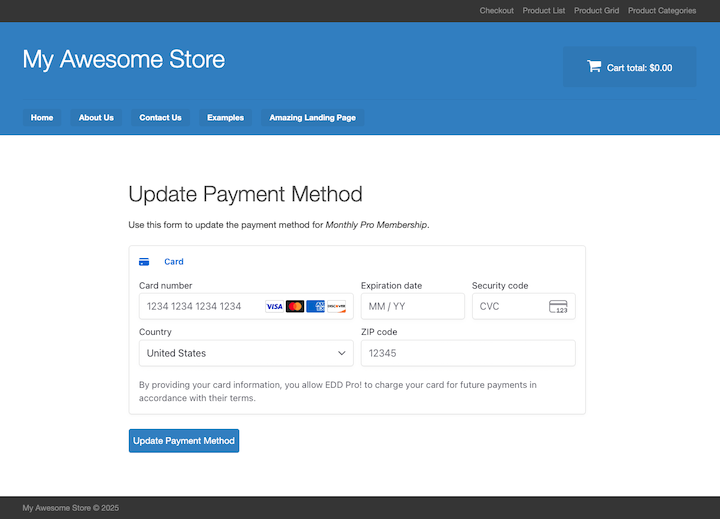Open the Product Categories link
This screenshot has height=519, width=720.
(661, 11)
